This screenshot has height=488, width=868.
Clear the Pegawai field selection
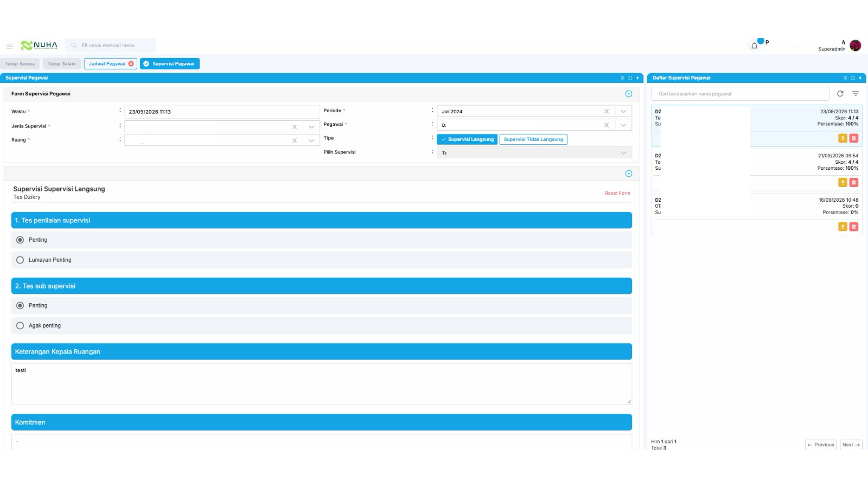point(607,125)
